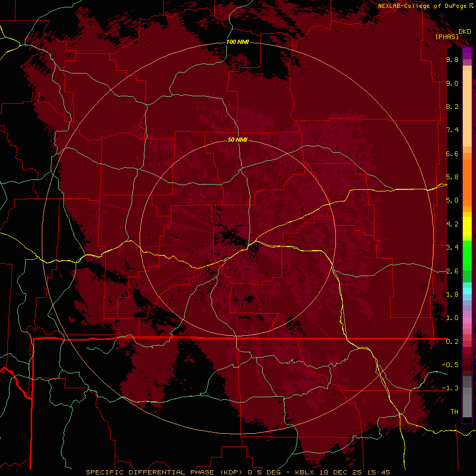The image size is (476, 476).
Task: Click the -0.5 scale value
Action: 450,365
